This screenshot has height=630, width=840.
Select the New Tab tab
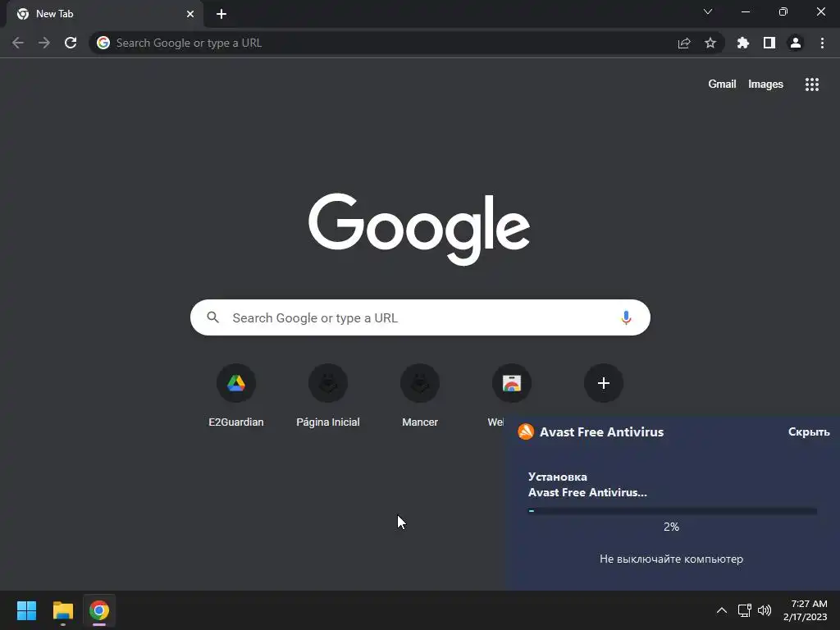104,14
